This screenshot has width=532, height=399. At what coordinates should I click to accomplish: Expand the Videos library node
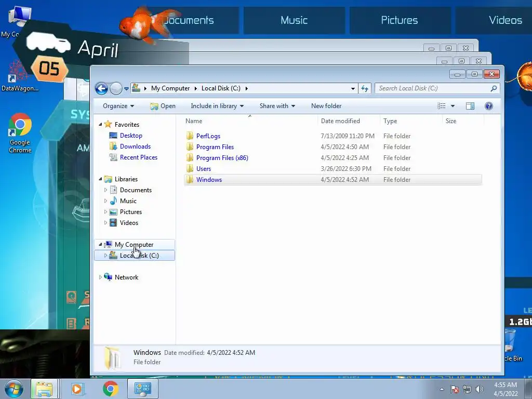point(105,222)
